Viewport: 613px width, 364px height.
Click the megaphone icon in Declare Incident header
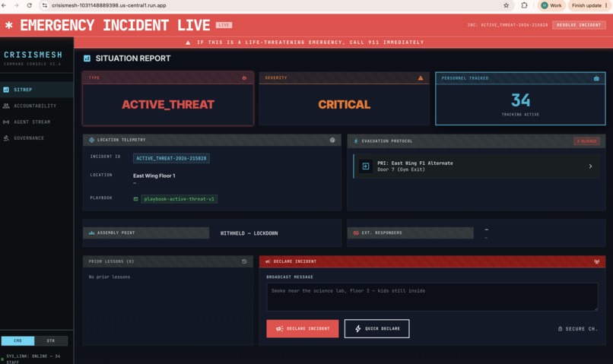coord(268,261)
